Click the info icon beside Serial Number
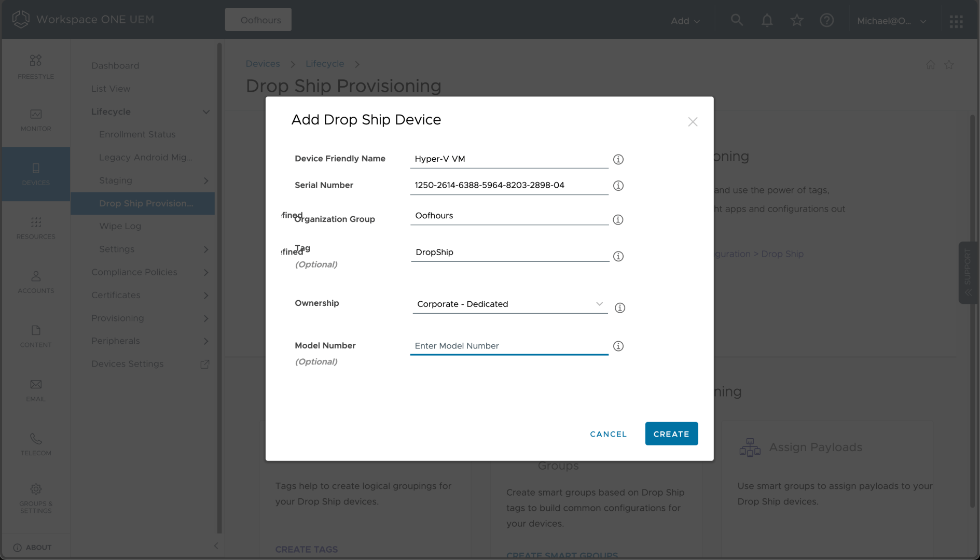This screenshot has width=980, height=560. 618,186
